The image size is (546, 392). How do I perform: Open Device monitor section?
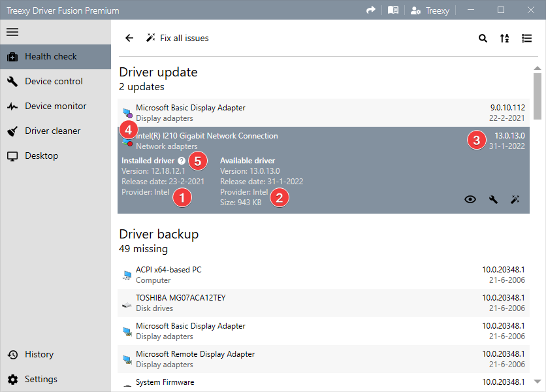point(56,106)
